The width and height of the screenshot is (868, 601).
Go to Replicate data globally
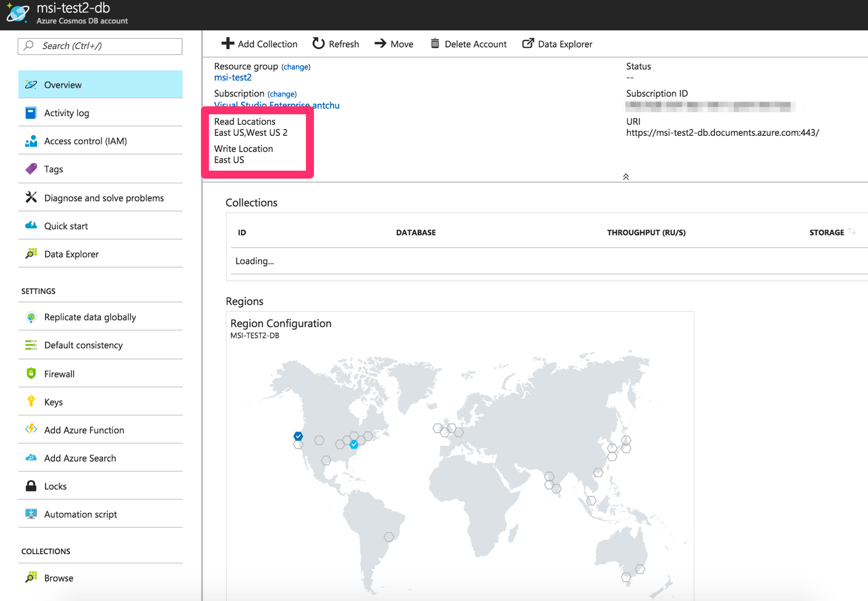click(x=101, y=317)
